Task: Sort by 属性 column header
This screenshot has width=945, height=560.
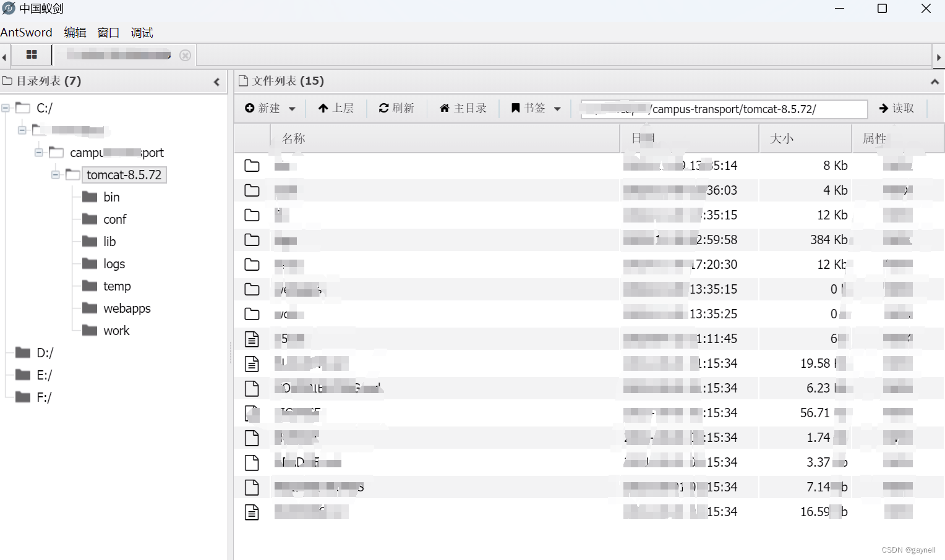Action: point(898,138)
